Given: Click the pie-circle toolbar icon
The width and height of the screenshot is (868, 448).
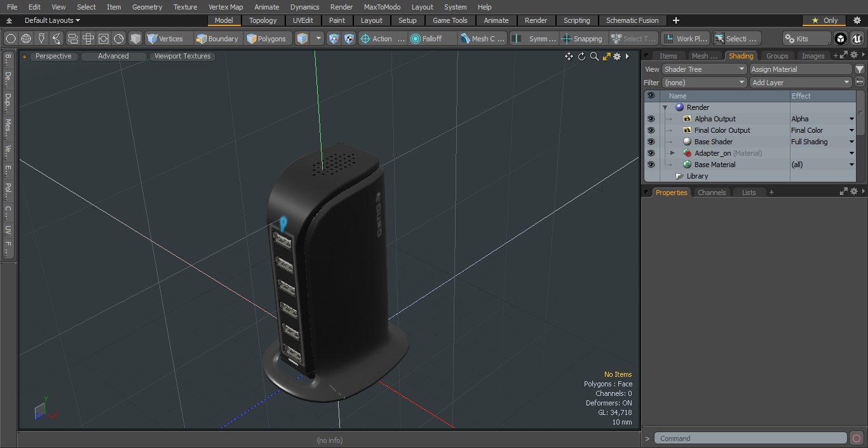Looking at the screenshot, I should [x=119, y=39].
